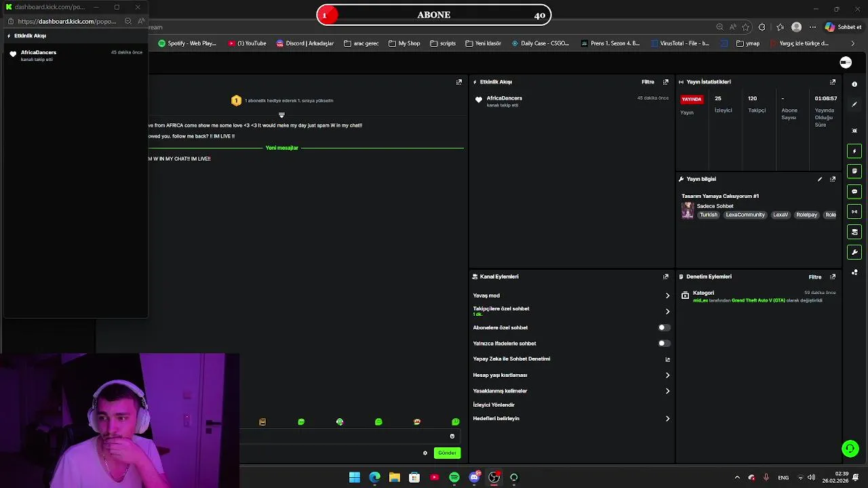Show more bookmarks with the overflow chevron

click(x=852, y=43)
